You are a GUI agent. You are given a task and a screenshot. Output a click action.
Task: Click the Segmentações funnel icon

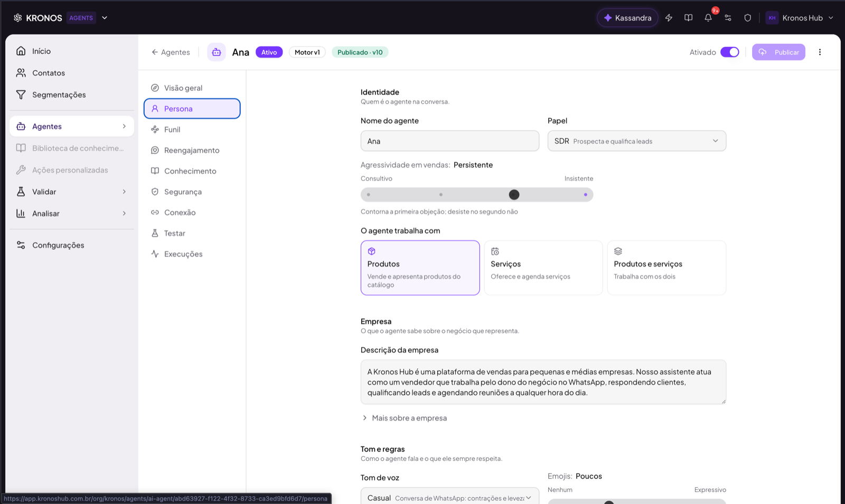21,94
